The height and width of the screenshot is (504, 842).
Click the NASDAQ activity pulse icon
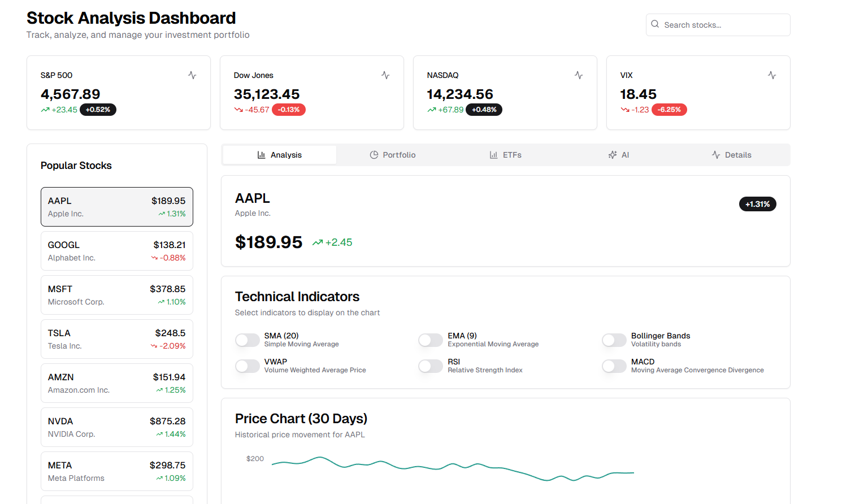[x=579, y=75]
